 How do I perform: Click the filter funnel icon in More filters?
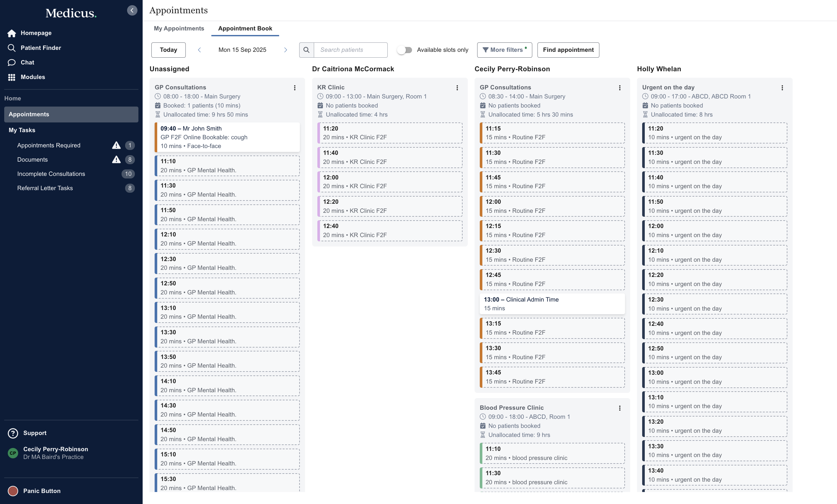tap(485, 50)
